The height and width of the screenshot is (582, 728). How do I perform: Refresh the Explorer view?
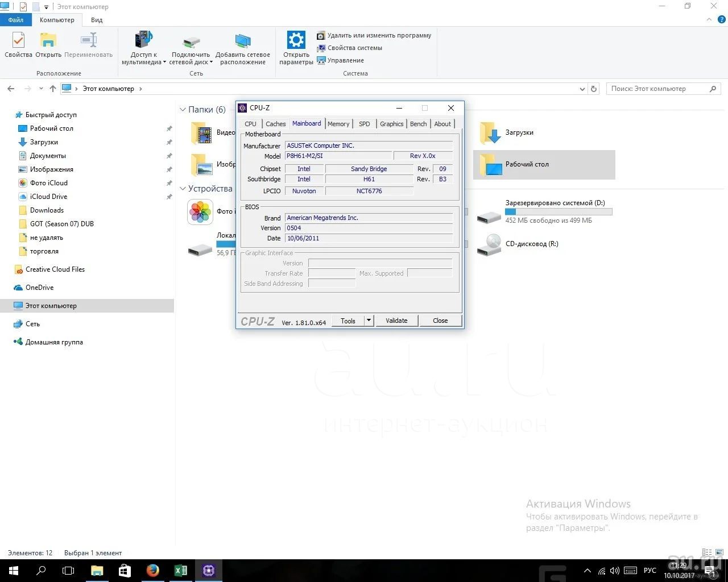594,89
